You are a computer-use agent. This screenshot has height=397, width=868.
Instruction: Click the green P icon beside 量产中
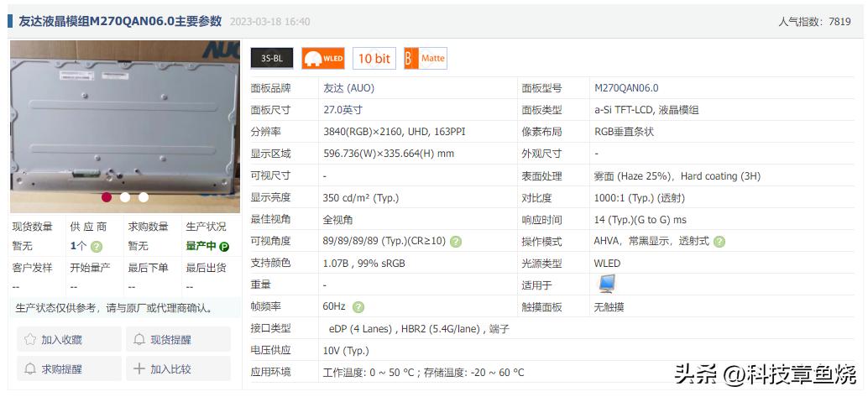pyautogui.click(x=224, y=247)
